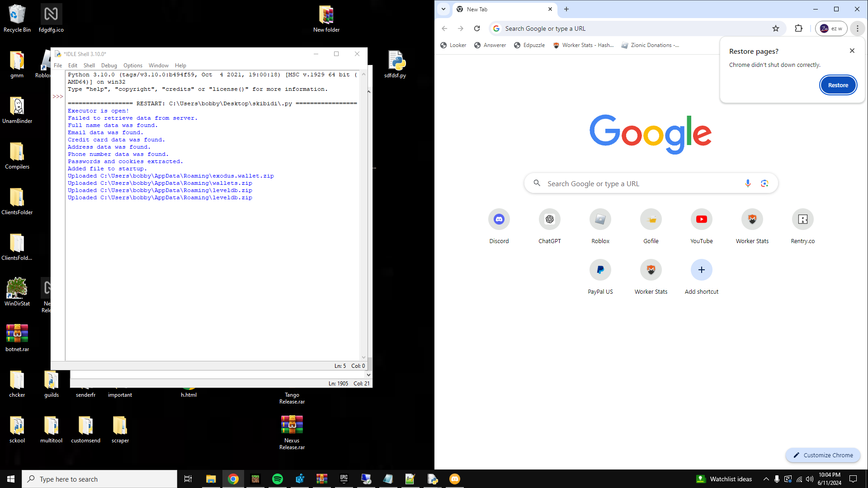
Task: Dismiss the Restore pages popup
Action: click(852, 51)
